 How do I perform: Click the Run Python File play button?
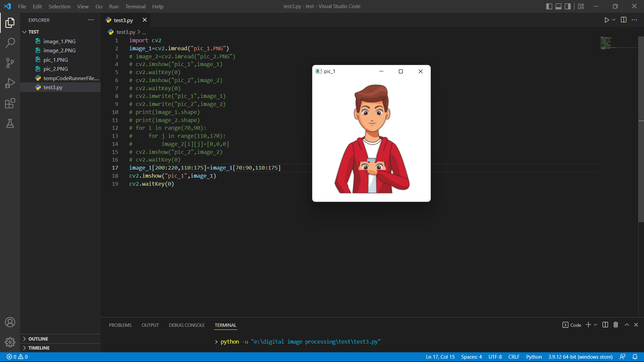point(607,20)
